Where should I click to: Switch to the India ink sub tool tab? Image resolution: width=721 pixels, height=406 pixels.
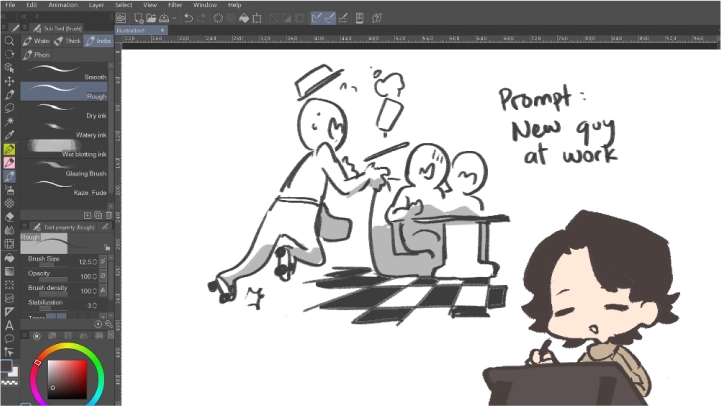[100, 41]
